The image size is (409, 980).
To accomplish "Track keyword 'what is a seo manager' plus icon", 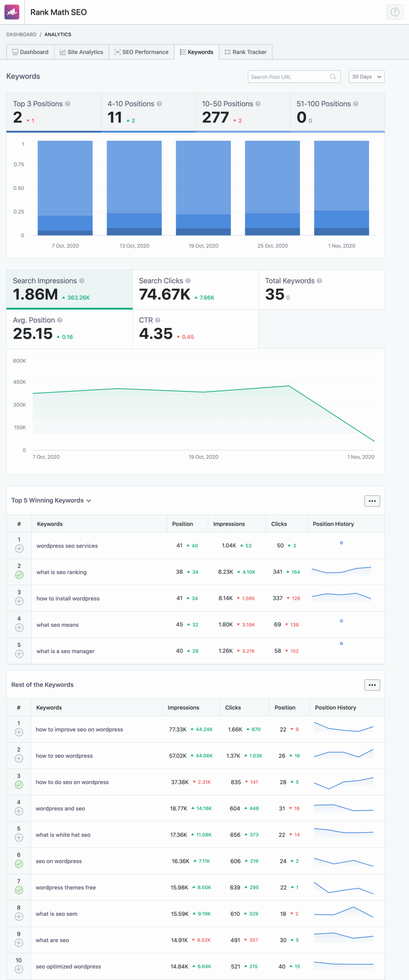I will pos(19,654).
